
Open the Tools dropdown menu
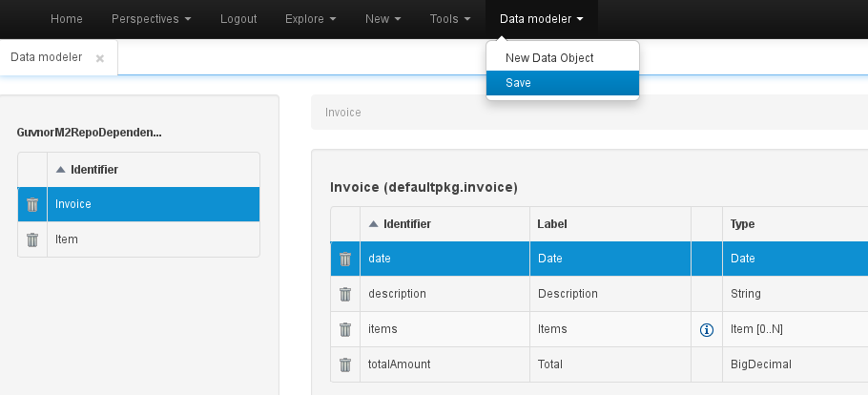click(x=450, y=19)
